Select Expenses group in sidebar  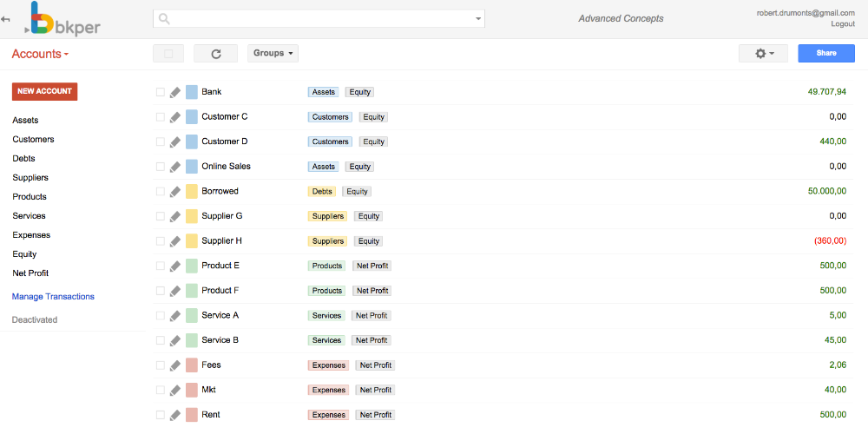tap(31, 235)
